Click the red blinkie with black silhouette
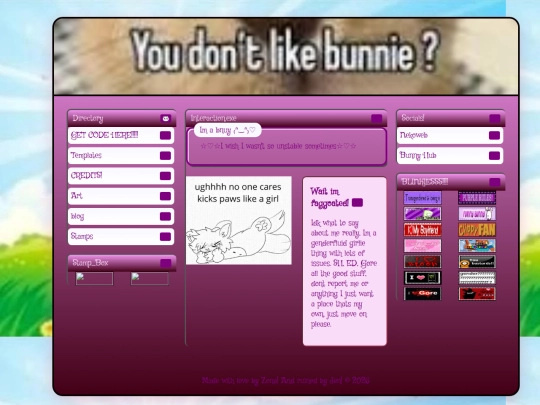Image resolution: width=540 pixels, height=405 pixels. coord(477,293)
